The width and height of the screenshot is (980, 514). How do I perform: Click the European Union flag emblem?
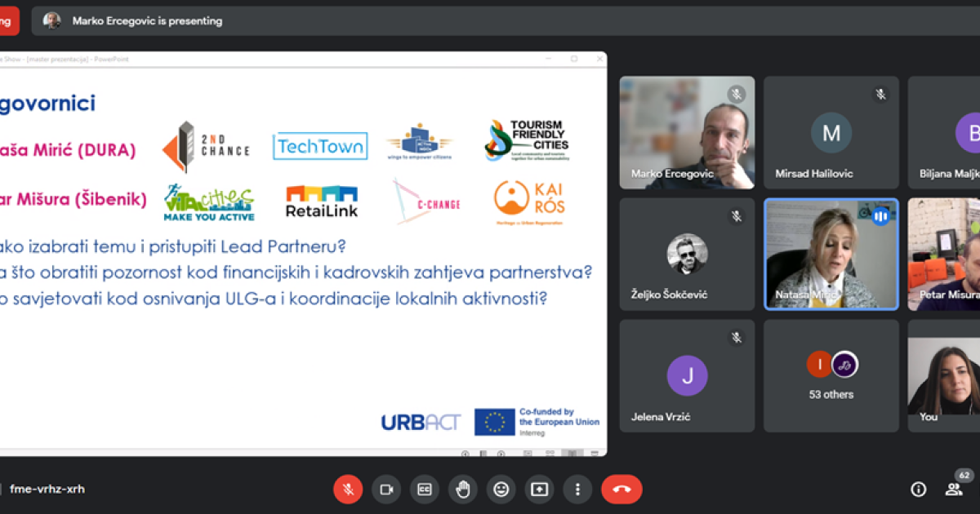tap(494, 422)
